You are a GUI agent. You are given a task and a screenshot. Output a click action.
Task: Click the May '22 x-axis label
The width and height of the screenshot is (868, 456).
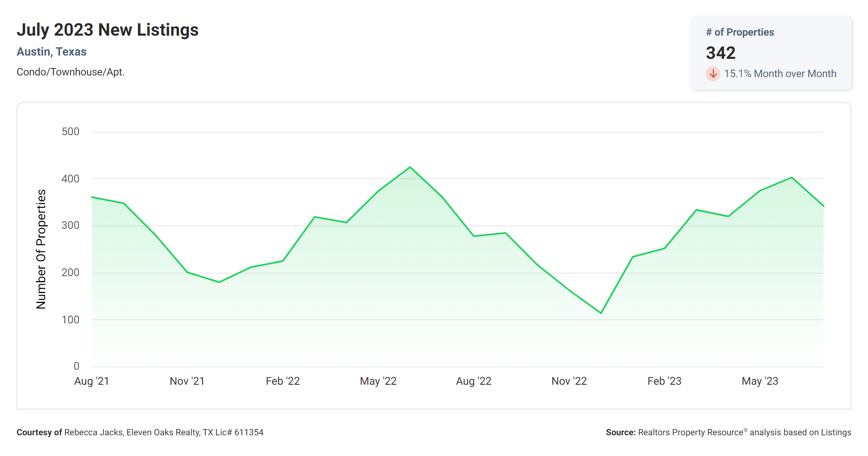pos(378,381)
